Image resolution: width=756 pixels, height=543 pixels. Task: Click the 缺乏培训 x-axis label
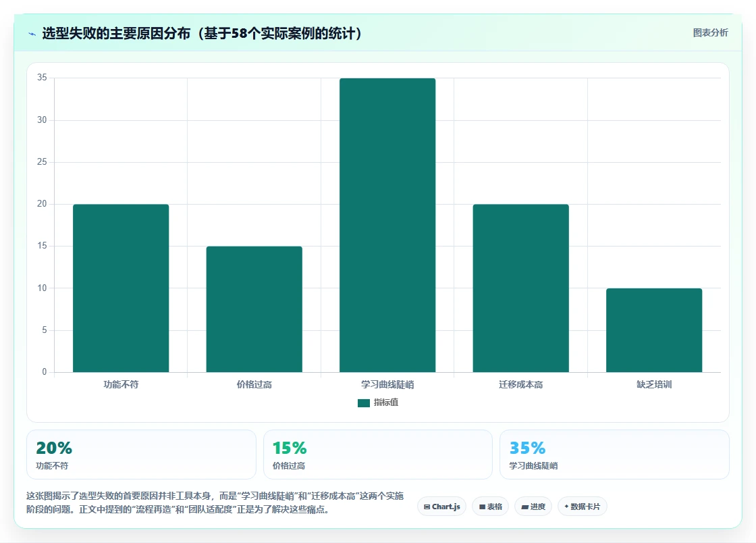pyautogui.click(x=654, y=384)
